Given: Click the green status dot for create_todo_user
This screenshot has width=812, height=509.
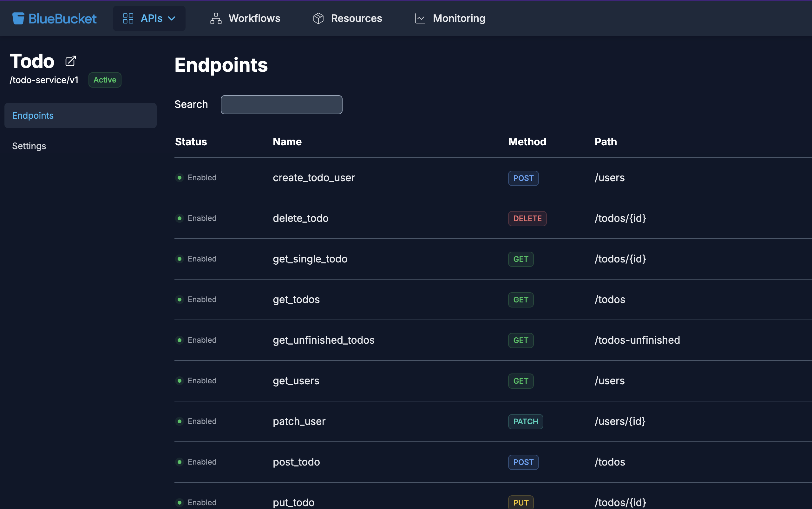Looking at the screenshot, I should pyautogui.click(x=180, y=177).
